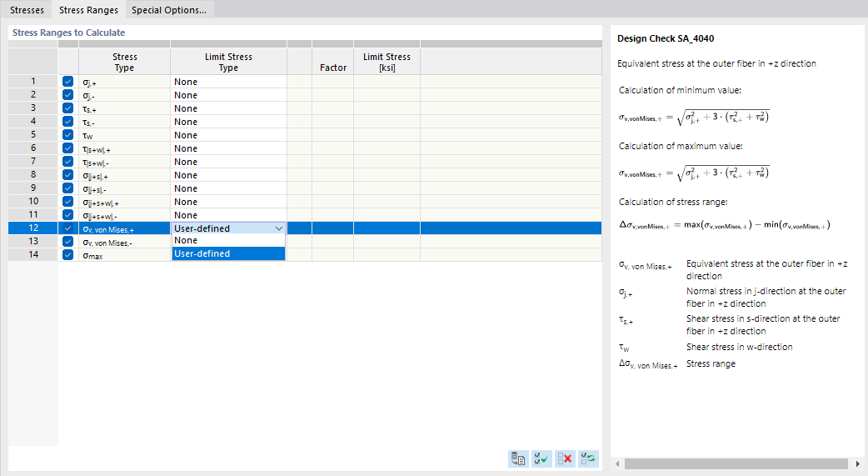
Task: Switch to the Stresses tab
Action: [27, 9]
